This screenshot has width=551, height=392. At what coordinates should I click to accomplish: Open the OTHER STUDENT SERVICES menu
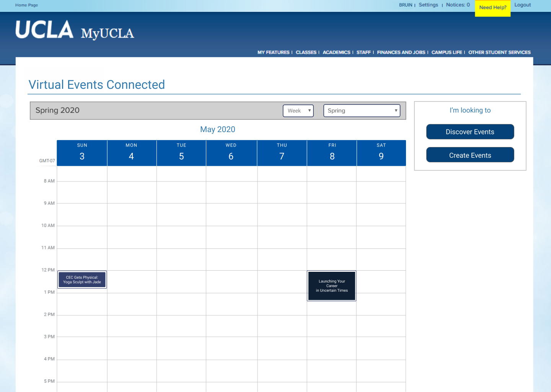pyautogui.click(x=499, y=52)
